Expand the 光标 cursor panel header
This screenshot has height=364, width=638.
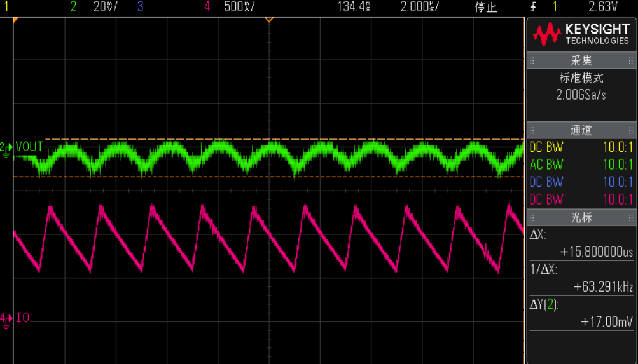click(x=581, y=217)
